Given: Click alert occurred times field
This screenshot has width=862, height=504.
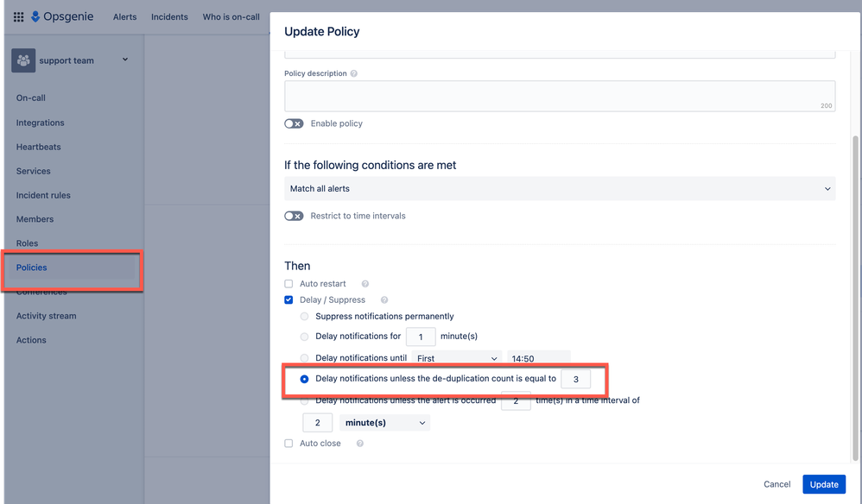Looking at the screenshot, I should [516, 401].
